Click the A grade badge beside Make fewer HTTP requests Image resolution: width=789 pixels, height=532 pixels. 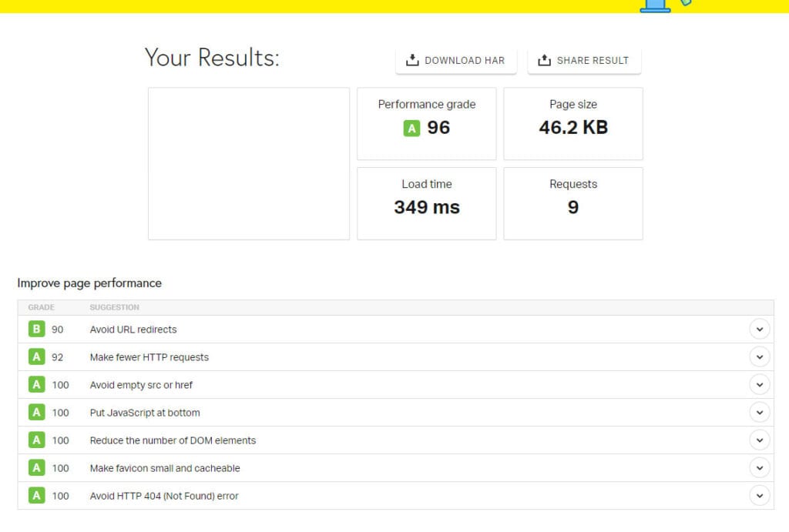[x=36, y=357]
